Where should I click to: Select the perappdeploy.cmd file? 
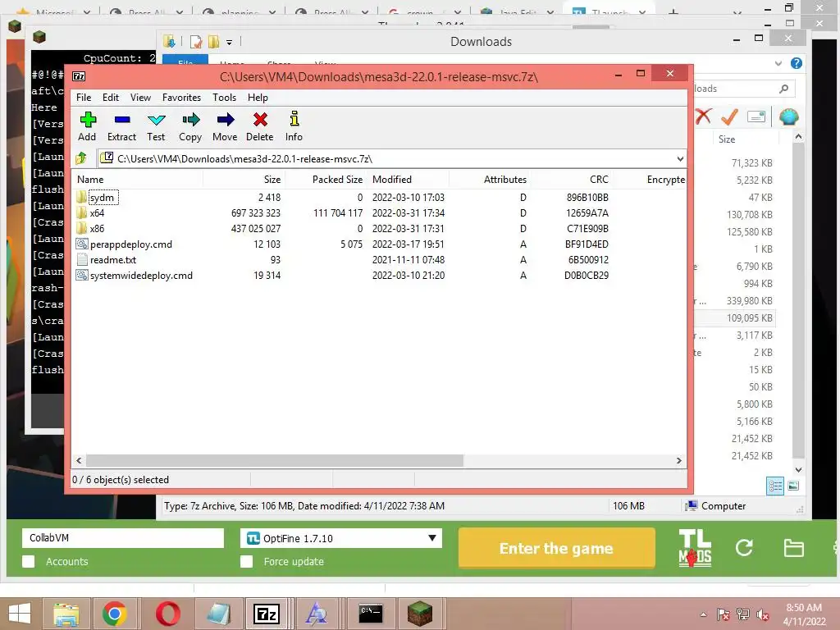pyautogui.click(x=130, y=244)
